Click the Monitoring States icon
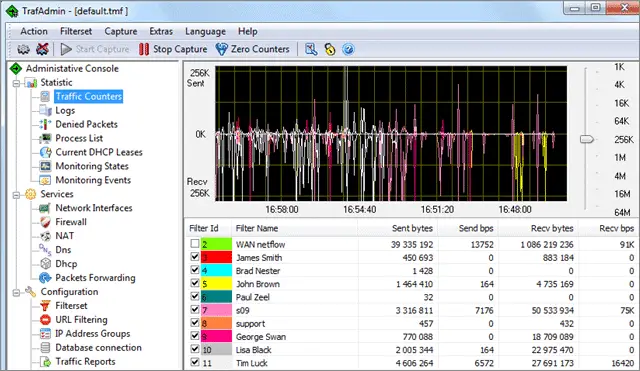Image resolution: width=640 pixels, height=371 pixels. pos(45,166)
